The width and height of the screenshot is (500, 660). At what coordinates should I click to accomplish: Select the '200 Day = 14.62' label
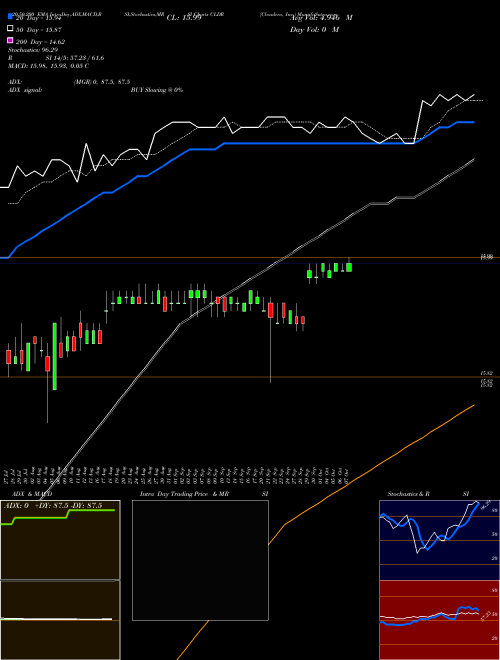(40, 42)
